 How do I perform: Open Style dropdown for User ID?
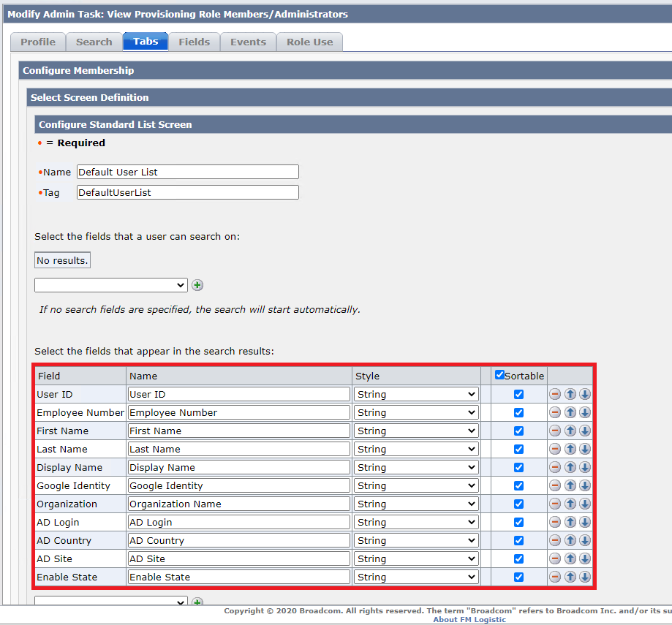click(416, 394)
